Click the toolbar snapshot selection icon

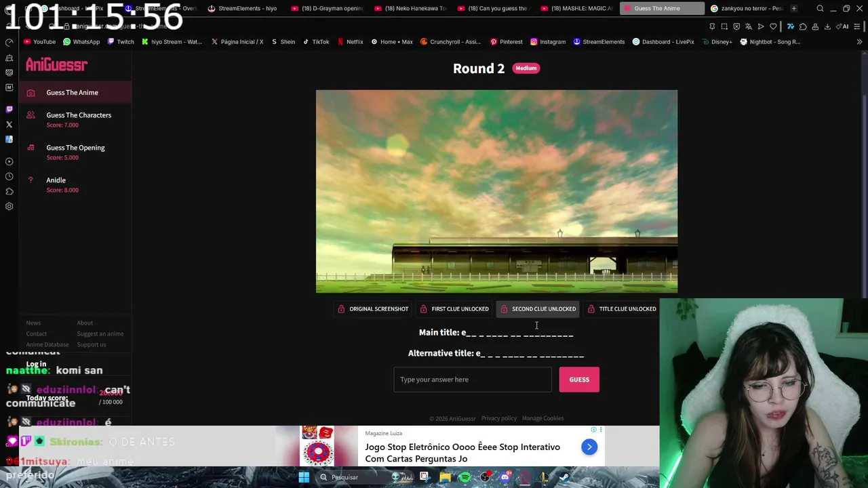tap(724, 26)
